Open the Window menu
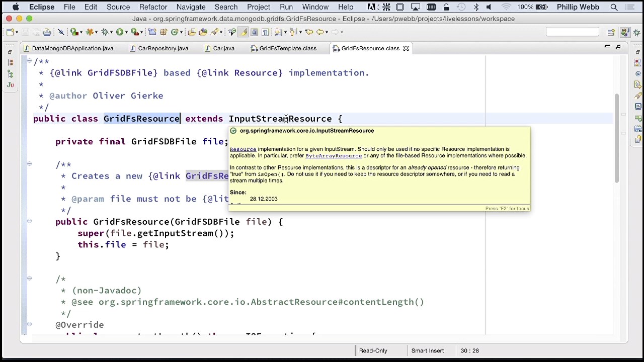This screenshot has height=362, width=644. coord(315,7)
